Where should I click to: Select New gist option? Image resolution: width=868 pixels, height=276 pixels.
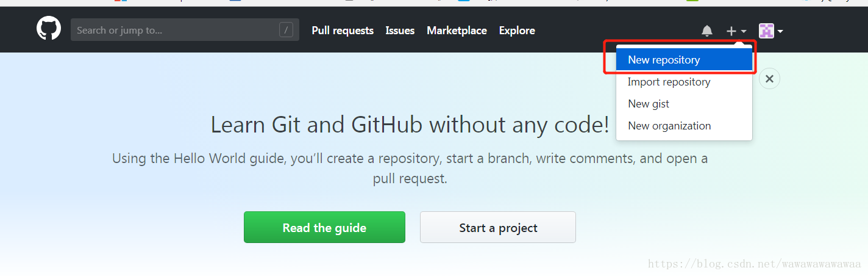684,104
